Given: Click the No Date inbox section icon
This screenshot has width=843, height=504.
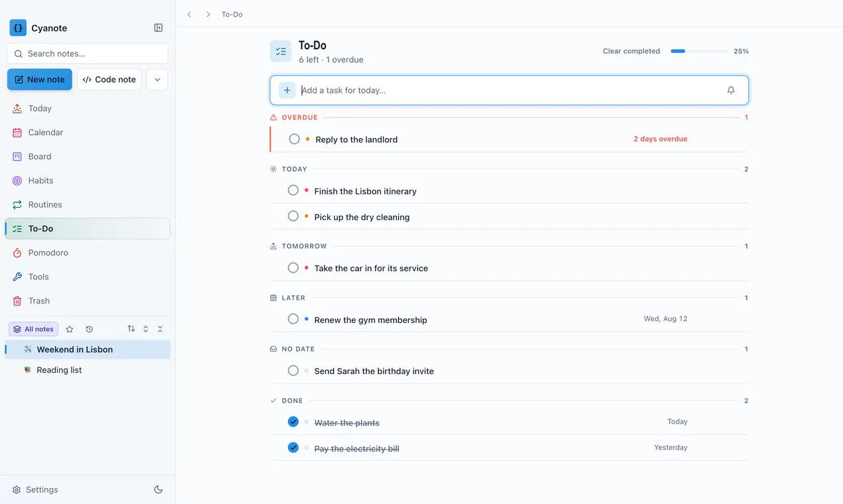Looking at the screenshot, I should [x=273, y=349].
